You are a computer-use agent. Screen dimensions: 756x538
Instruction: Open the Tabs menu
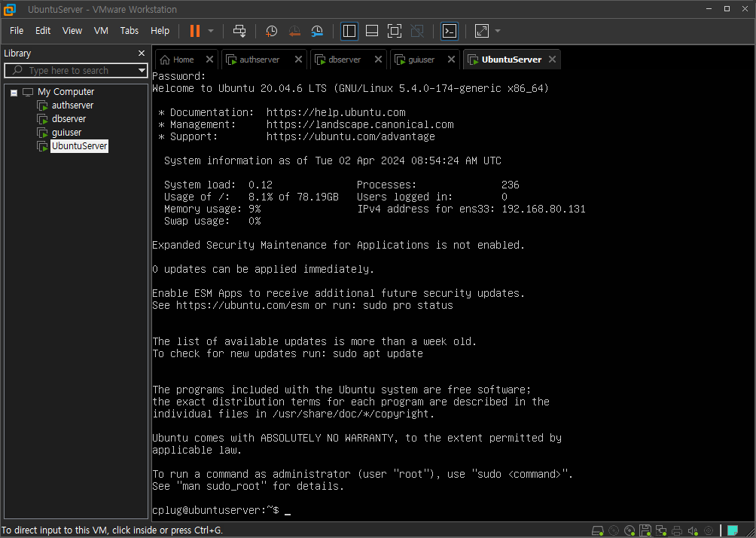tap(130, 30)
